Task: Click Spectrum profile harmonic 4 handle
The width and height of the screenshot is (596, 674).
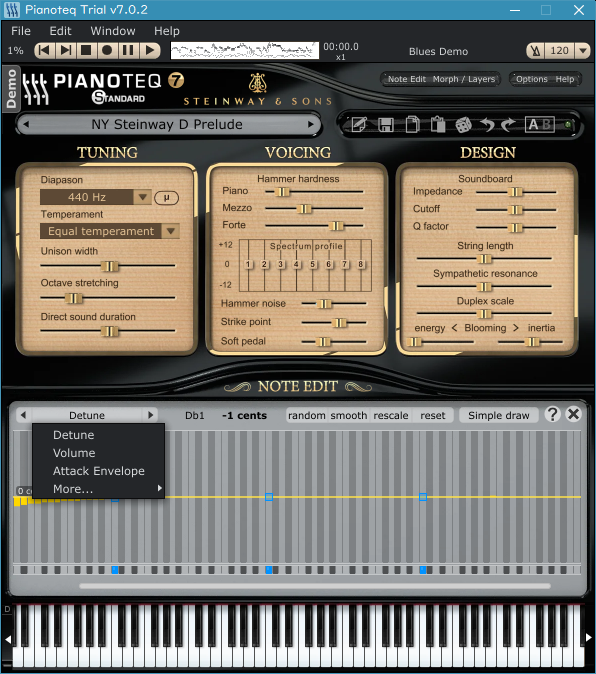Action: (296, 264)
